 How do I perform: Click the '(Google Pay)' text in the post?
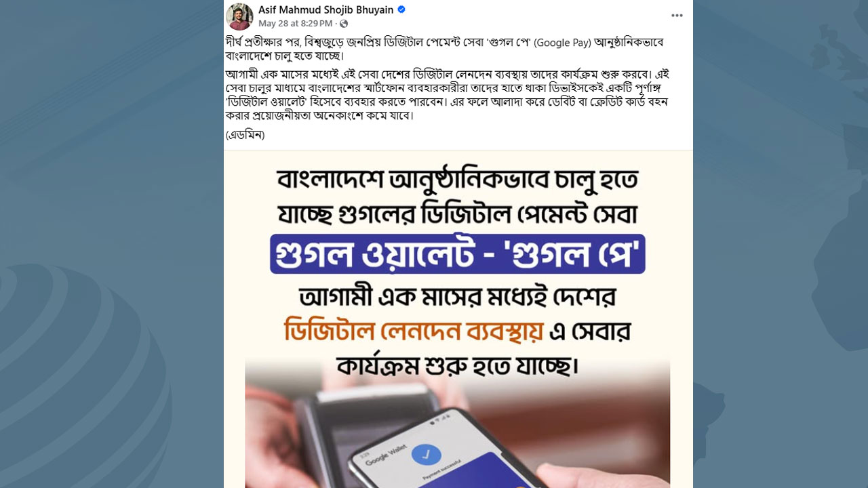point(563,43)
